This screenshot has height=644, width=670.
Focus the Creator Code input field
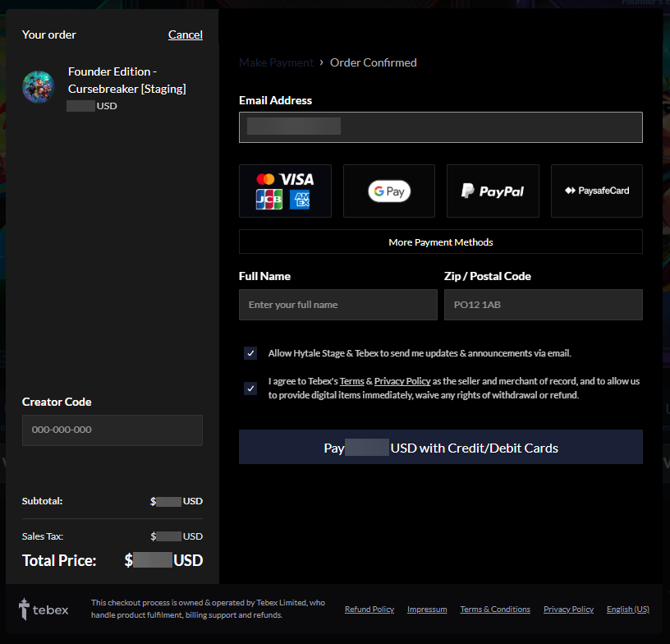[x=112, y=430]
